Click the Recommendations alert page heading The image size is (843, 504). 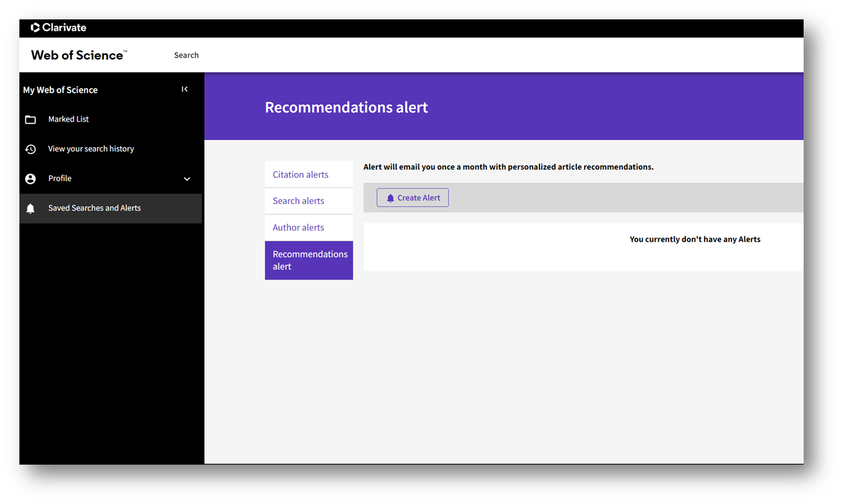coord(347,107)
